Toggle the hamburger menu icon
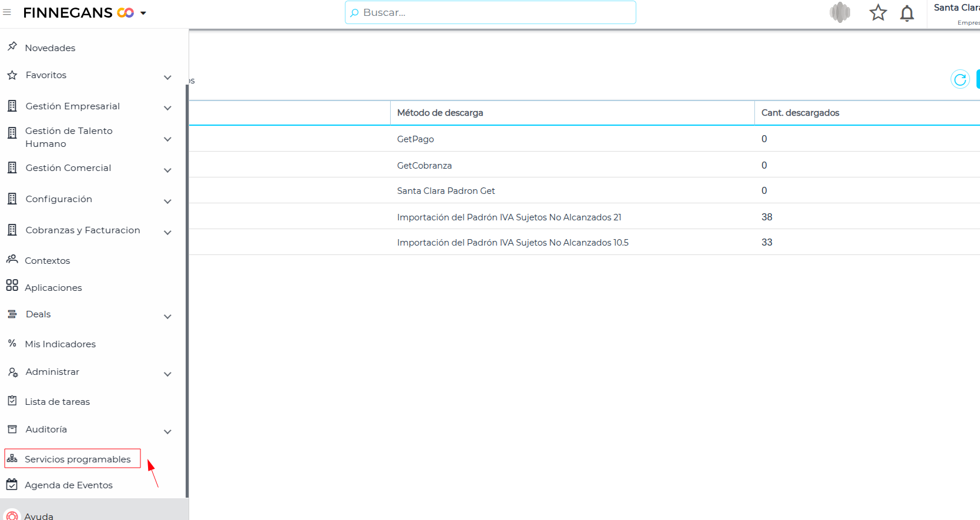980x520 pixels. tap(7, 12)
